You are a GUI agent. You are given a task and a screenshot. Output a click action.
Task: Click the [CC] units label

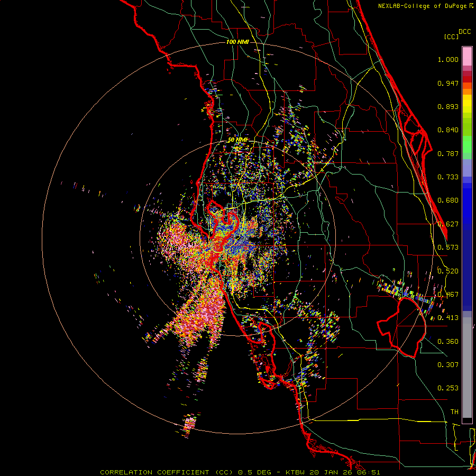(451, 36)
